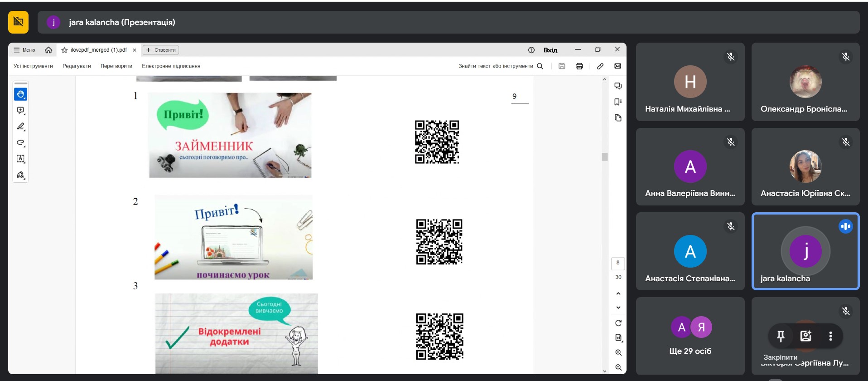Viewport: 868px width, 381px height.
Task: Select Олександр Броніславович participant tile
Action: tap(805, 82)
